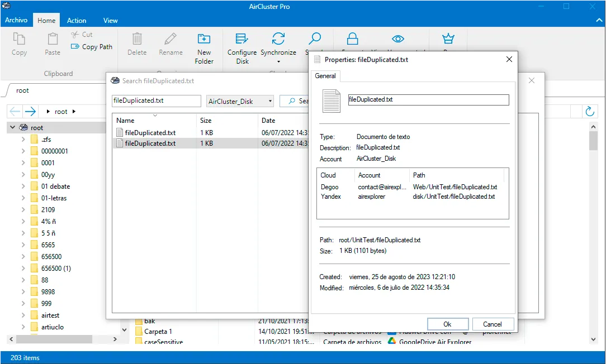
Task: Open Configure Disk
Action: [242, 48]
